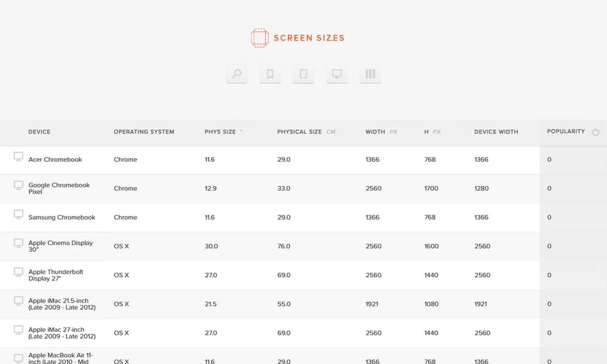This screenshot has width=607, height=364.
Task: Sort by Physical Size CM header
Action: 306,132
